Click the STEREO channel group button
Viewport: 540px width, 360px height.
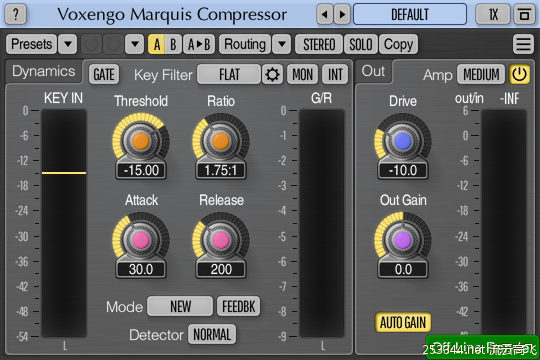(x=319, y=44)
